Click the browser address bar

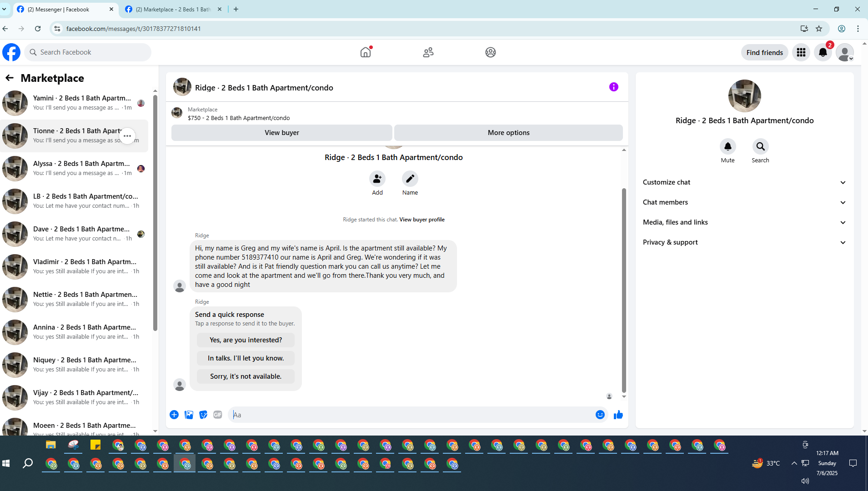[427, 29]
